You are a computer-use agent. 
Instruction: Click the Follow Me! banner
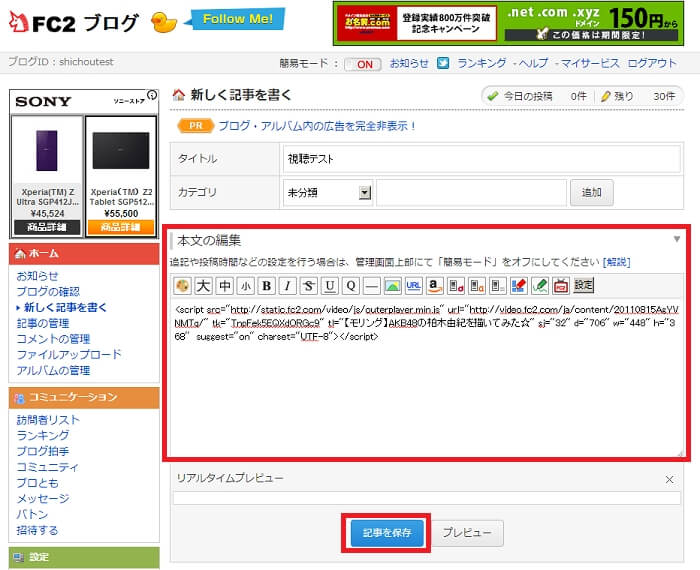[x=236, y=19]
